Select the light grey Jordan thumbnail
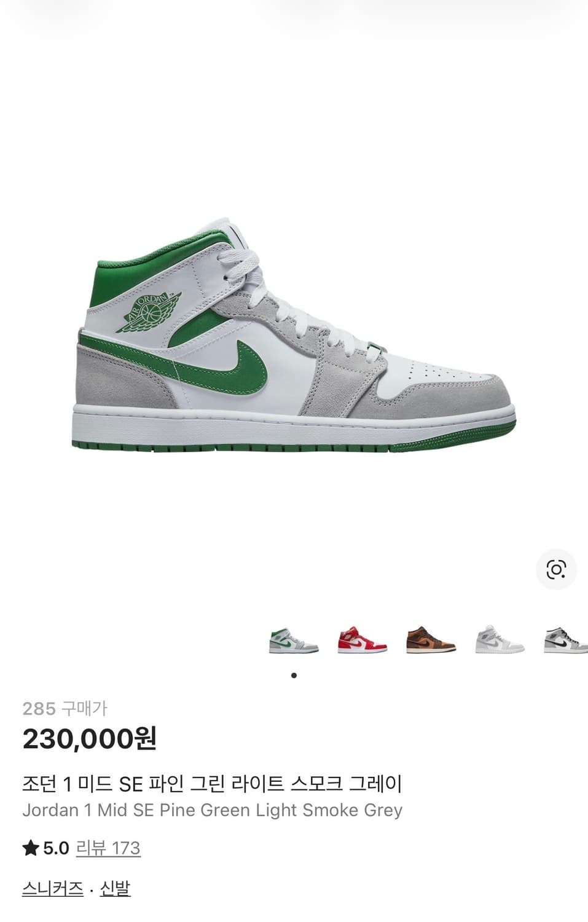Image resolution: width=588 pixels, height=922 pixels. tap(500, 640)
